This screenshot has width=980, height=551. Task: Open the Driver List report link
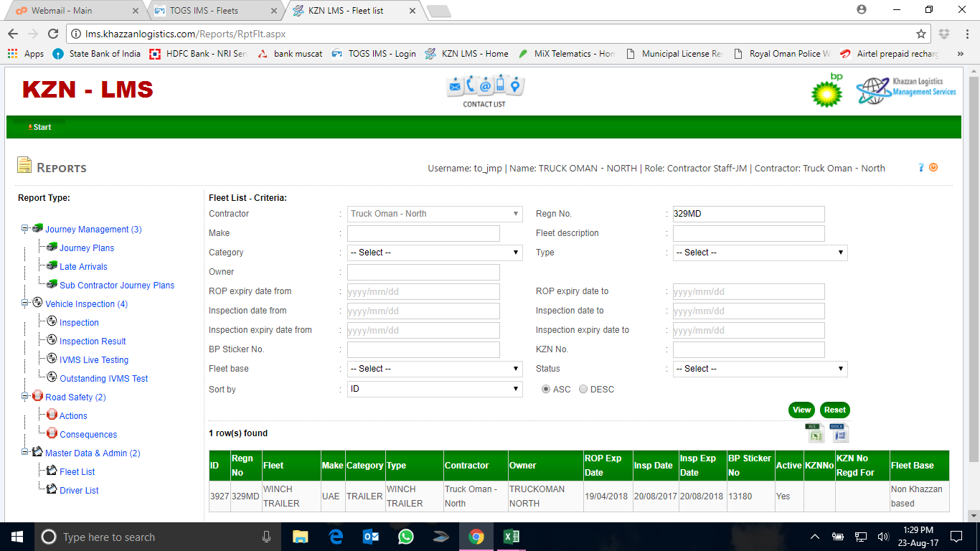[79, 491]
